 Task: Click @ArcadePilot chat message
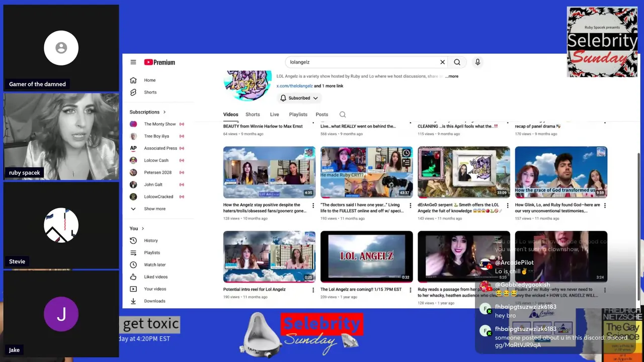coord(514,267)
